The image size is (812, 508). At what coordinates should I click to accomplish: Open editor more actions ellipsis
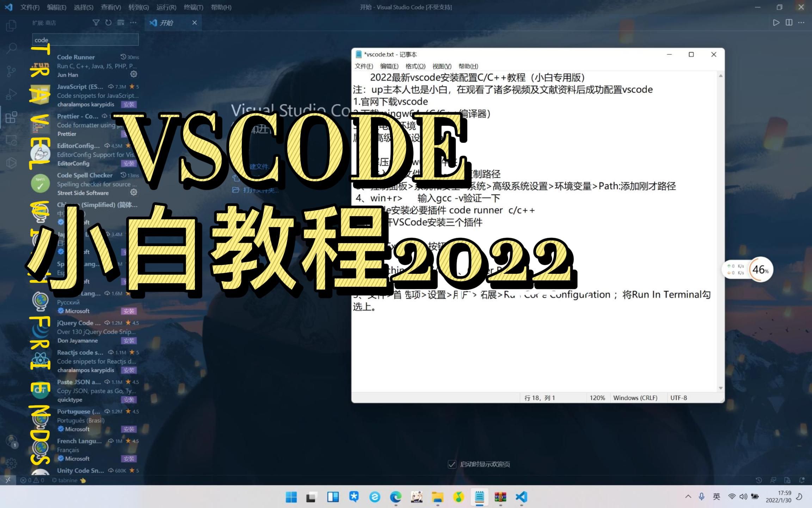coord(801,23)
